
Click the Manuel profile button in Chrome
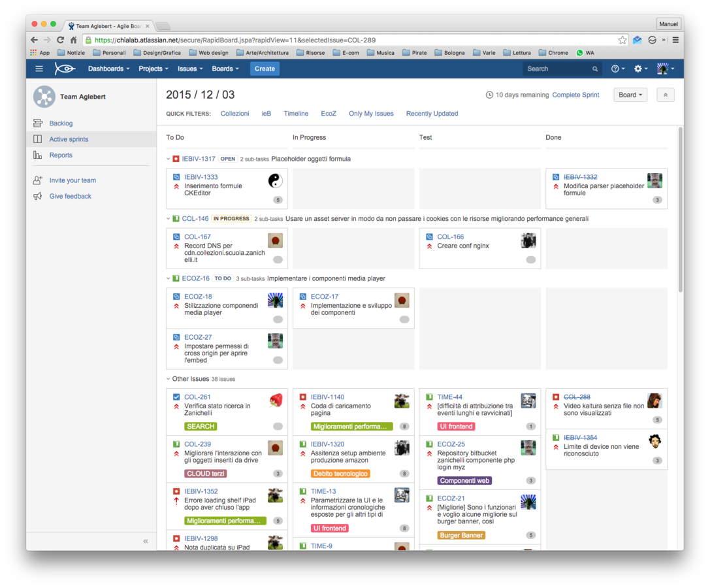[x=668, y=24]
